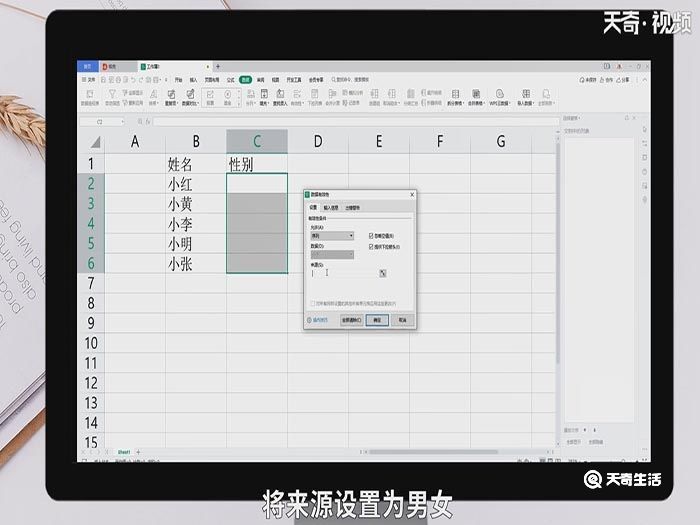The image size is (700, 525).
Task: Open the Allow dropdown in dialog
Action: (332, 236)
